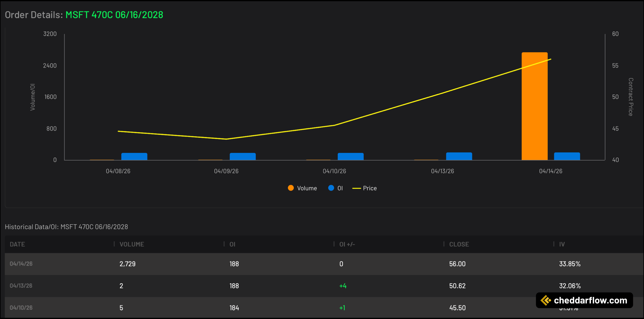Viewport: 644px width, 319px height.
Task: Click the blue OI bar for 04/08/26
Action: pos(134,156)
